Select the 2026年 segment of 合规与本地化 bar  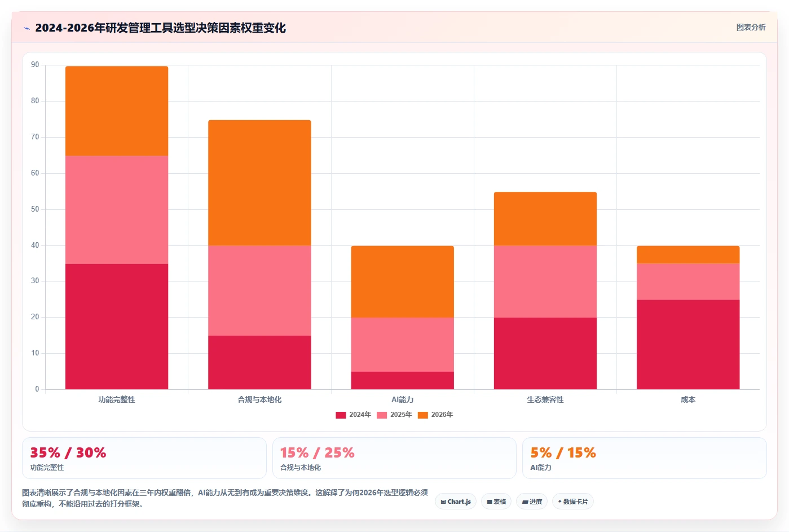259,183
